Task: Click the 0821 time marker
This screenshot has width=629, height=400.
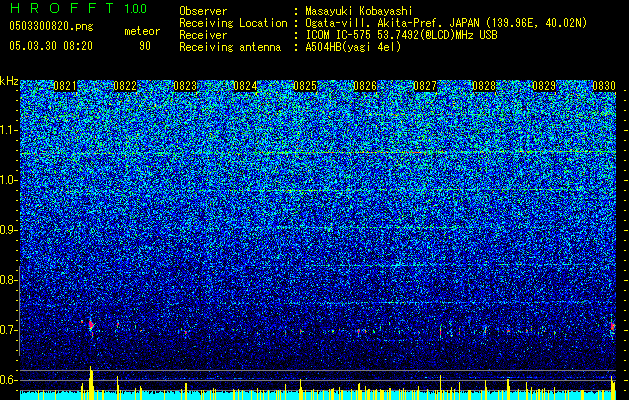Action: pos(65,86)
